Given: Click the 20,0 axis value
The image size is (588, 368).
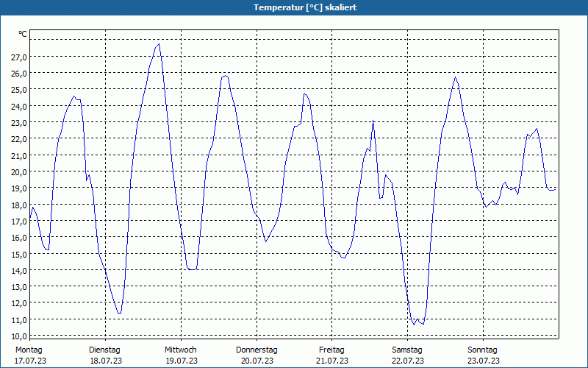Looking at the screenshot, I should tap(19, 172).
